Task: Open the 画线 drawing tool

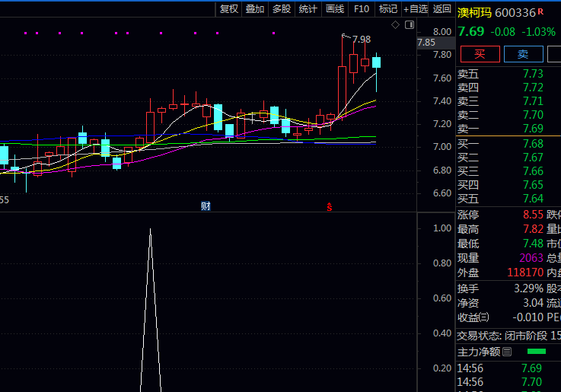Action: click(x=335, y=9)
